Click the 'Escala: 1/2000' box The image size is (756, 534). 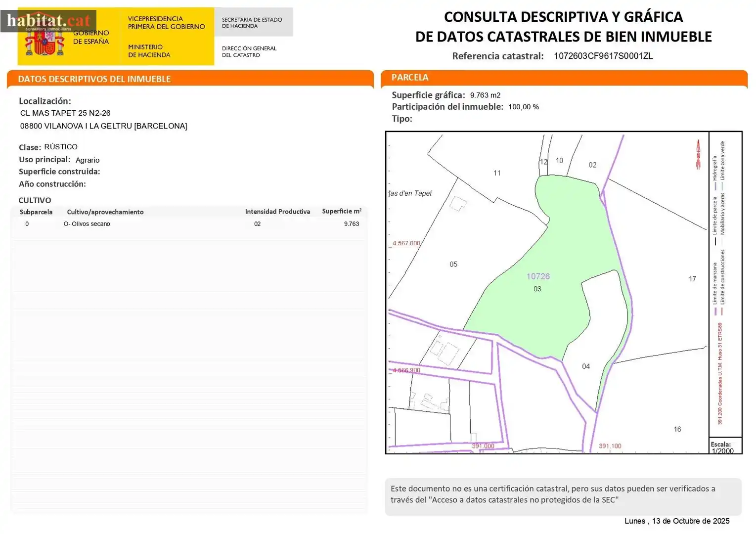pos(725,445)
